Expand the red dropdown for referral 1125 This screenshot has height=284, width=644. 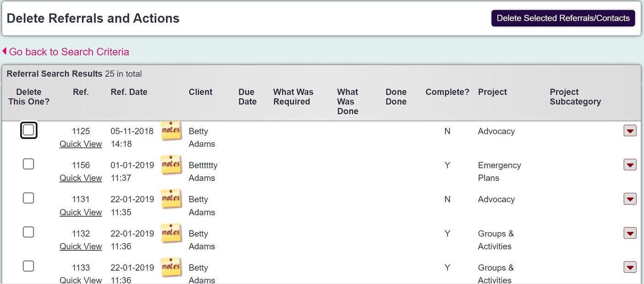pyautogui.click(x=630, y=131)
